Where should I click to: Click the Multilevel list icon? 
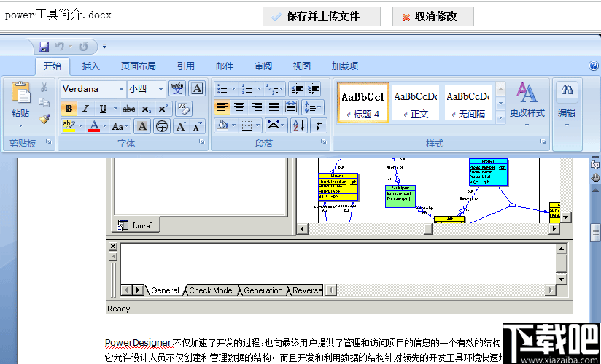tap(273, 89)
